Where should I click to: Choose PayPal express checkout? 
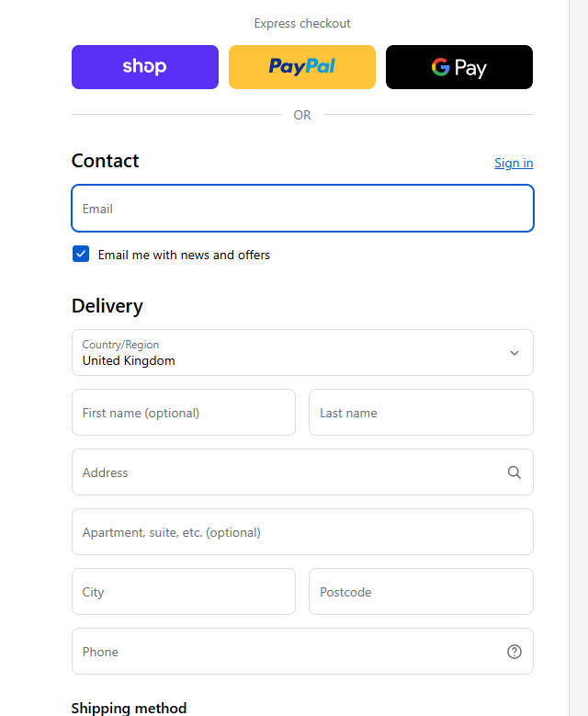[302, 67]
